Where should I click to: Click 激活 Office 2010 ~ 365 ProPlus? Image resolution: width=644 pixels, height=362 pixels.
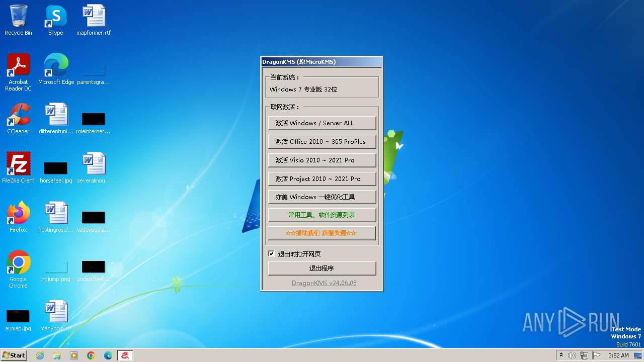(322, 142)
